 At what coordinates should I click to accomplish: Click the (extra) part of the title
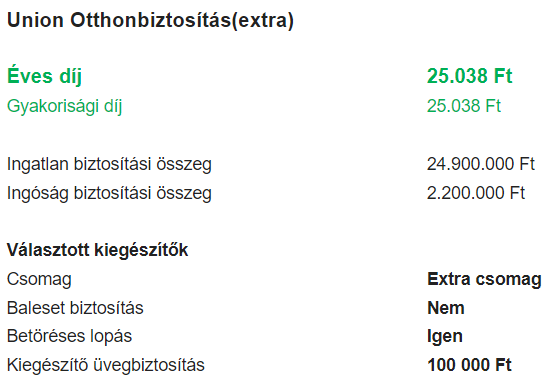(x=263, y=21)
